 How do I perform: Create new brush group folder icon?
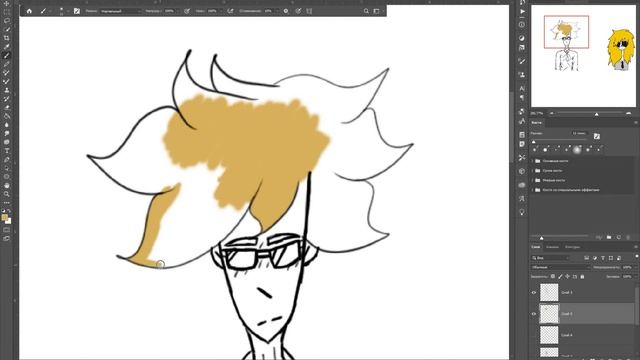click(609, 237)
